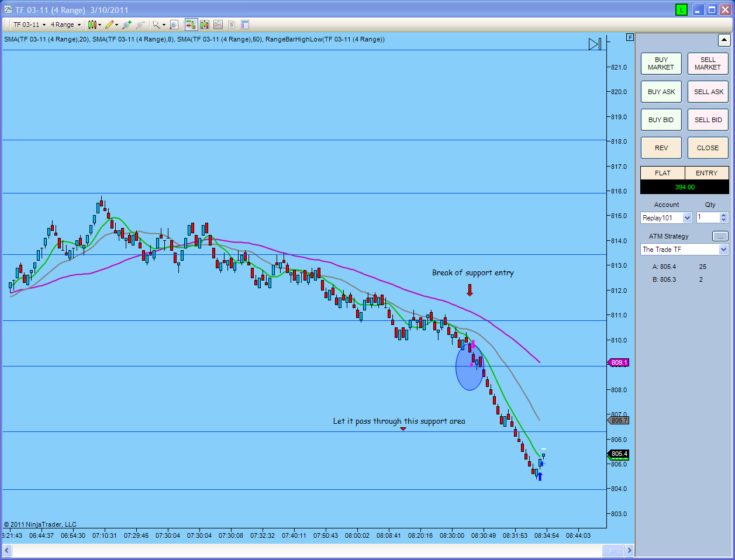The width and height of the screenshot is (735, 560).
Task: Click the green L link indicator
Action: click(681, 9)
